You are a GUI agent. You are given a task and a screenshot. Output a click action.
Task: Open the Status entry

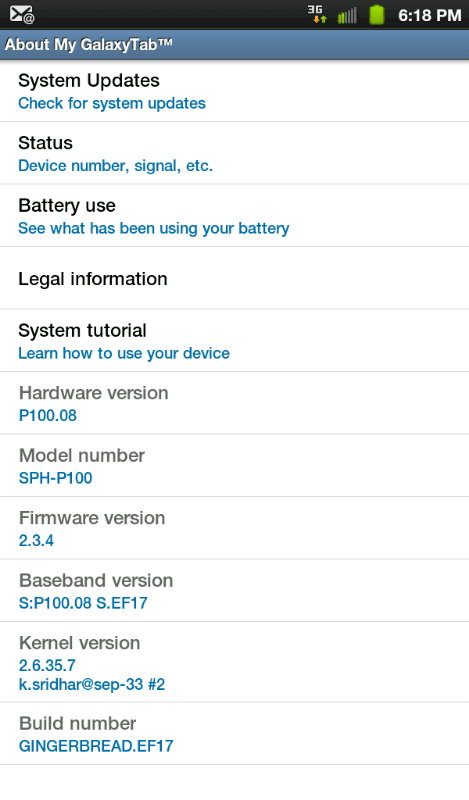pyautogui.click(x=234, y=153)
